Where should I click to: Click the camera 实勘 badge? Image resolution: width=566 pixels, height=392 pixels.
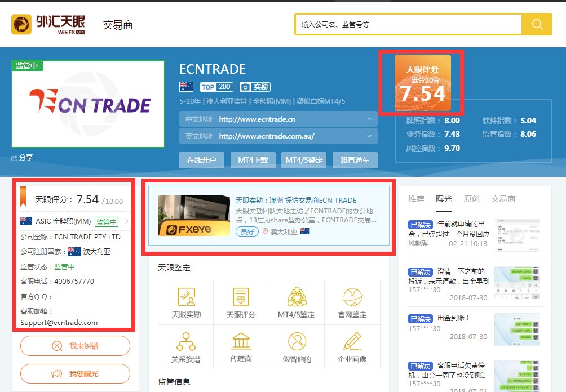click(255, 87)
